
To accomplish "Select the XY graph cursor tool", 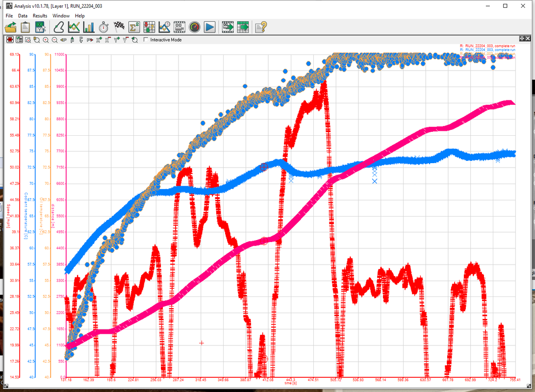I will (40, 27).
